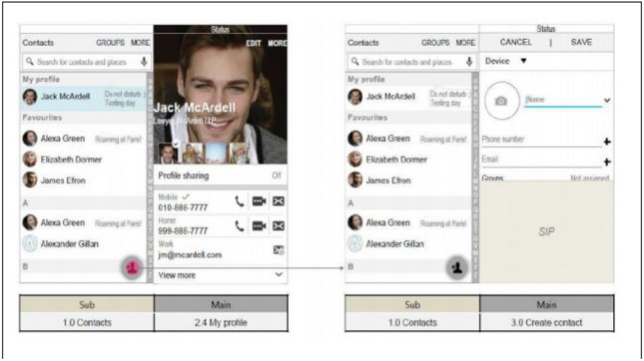Call the Mobile number 010-686-7777
Screen dimensions: 644x361
pyautogui.click(x=239, y=202)
